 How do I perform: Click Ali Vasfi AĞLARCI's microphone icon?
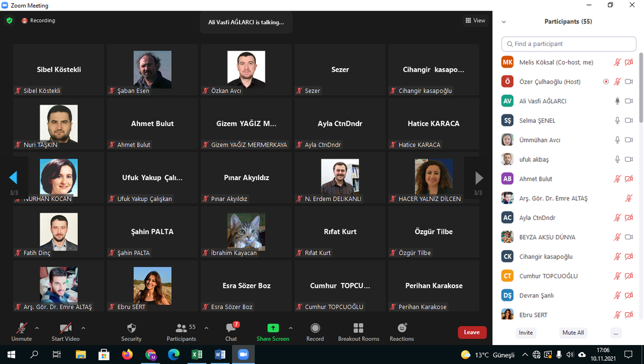pos(617,101)
